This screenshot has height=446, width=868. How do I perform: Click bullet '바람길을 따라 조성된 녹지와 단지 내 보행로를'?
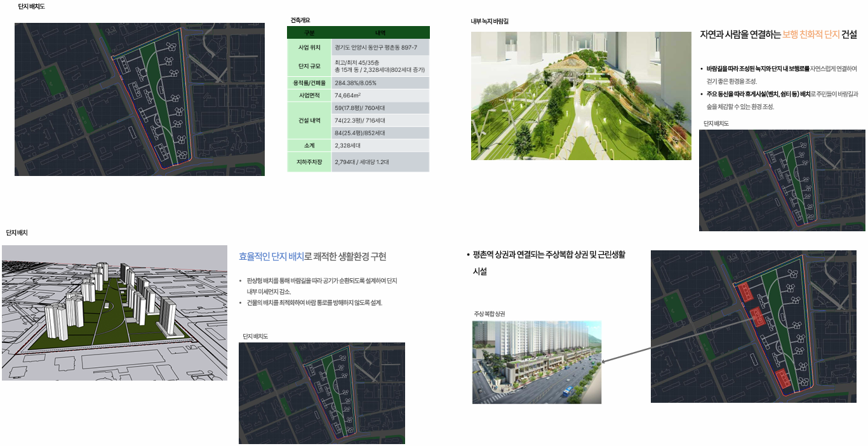pyautogui.click(x=758, y=68)
